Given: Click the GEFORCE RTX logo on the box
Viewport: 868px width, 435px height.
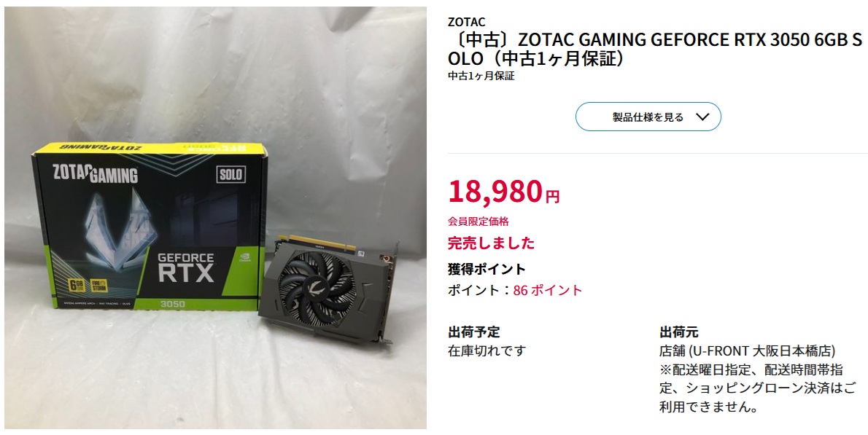Looking at the screenshot, I should 186,267.
